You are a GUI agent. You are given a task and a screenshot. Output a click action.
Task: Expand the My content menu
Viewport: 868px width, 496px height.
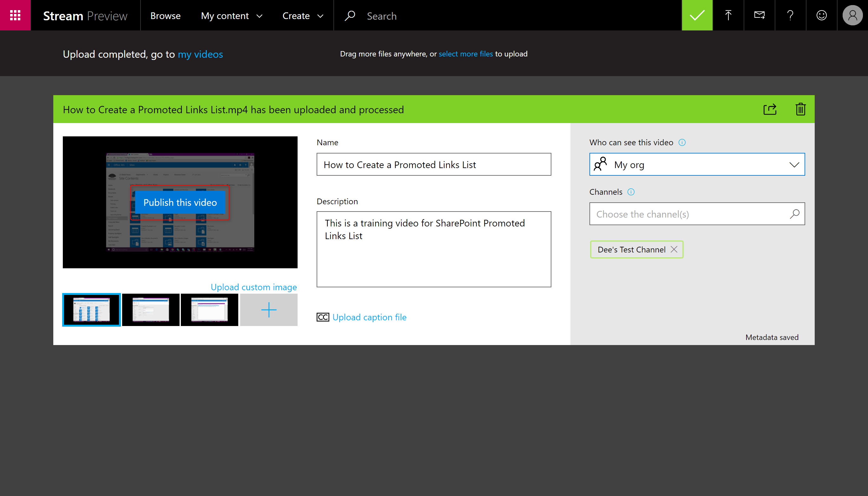click(231, 16)
